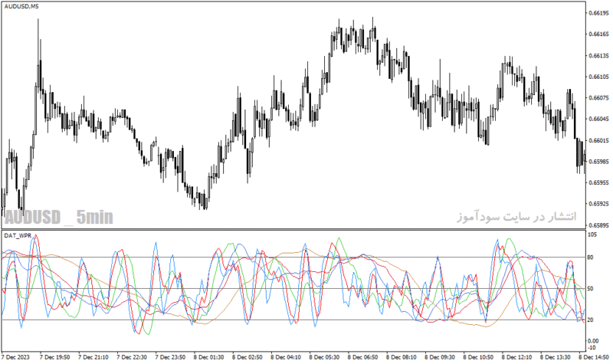The image size is (613, 364).
Task: Click the 7 Dec 23:50 time label
Action: click(170, 357)
